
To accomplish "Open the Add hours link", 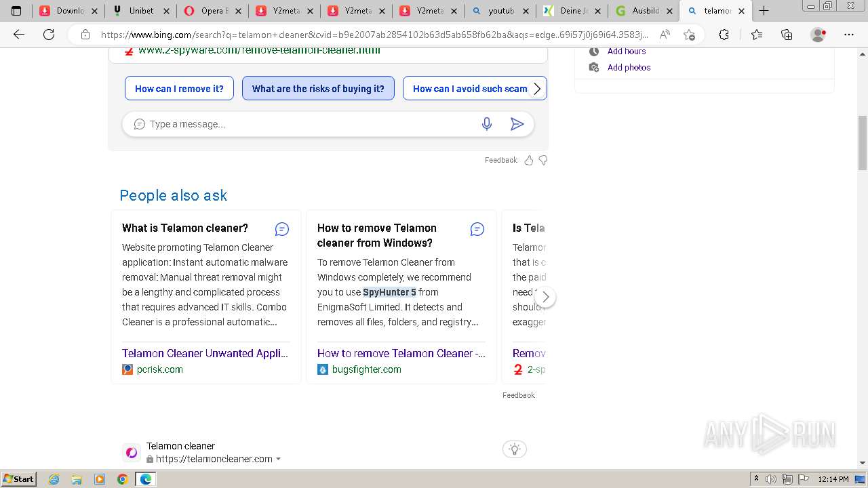I will [627, 52].
